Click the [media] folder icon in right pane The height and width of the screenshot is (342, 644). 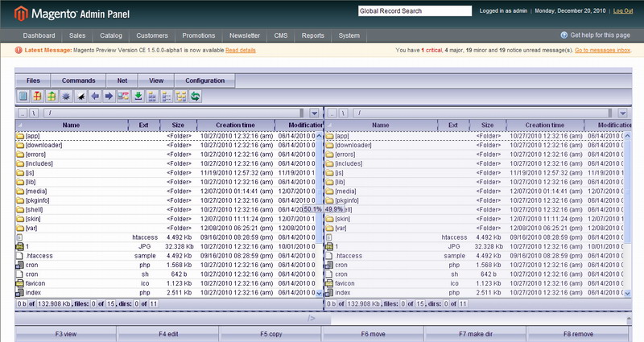coord(329,192)
